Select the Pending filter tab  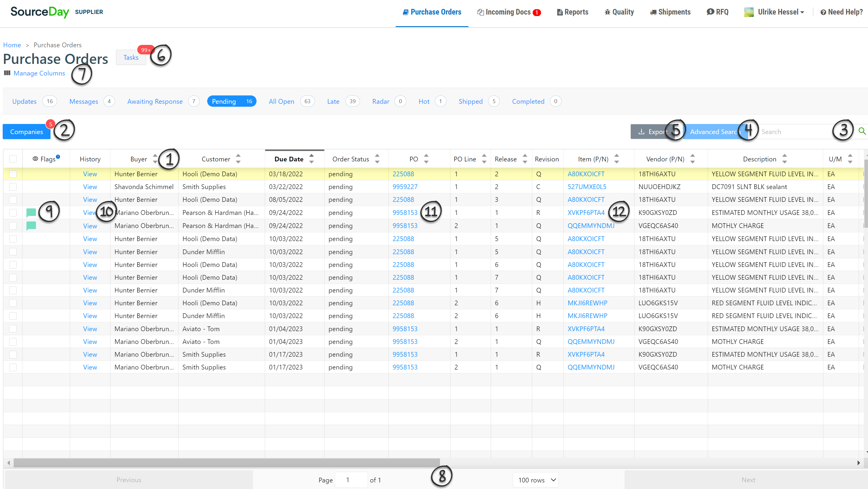pyautogui.click(x=232, y=101)
